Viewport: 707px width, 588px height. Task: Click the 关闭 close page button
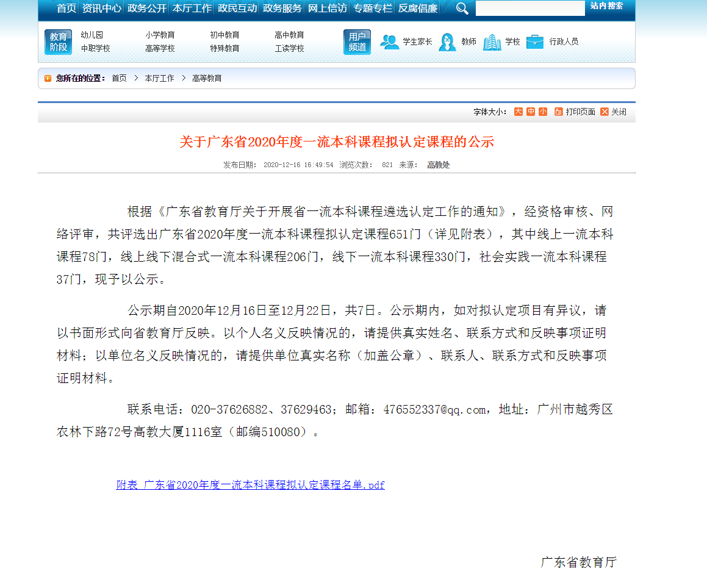pyautogui.click(x=614, y=112)
